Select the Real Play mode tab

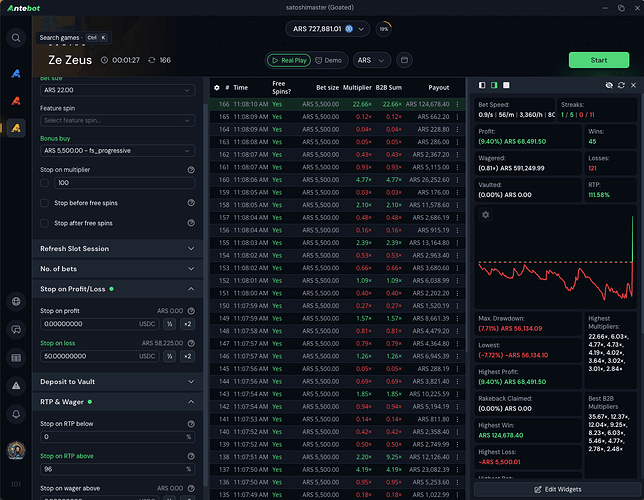point(289,60)
